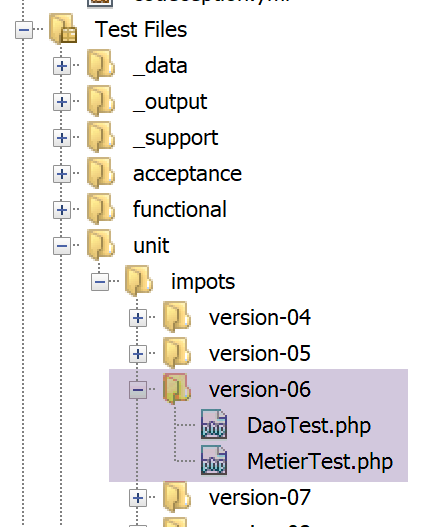Click the acceptance folder icon
The width and height of the screenshot is (428, 527).
coord(101,173)
